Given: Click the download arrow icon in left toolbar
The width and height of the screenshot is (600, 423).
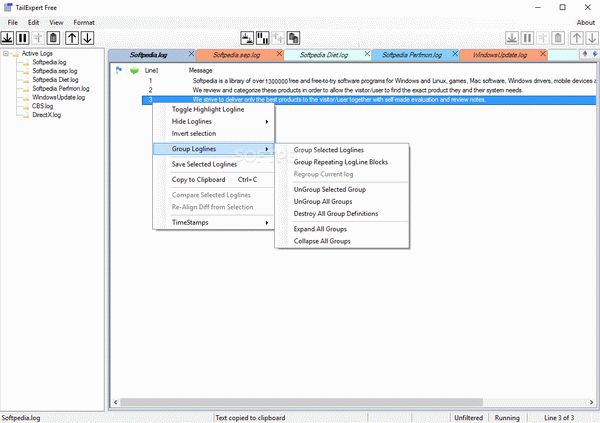Looking at the screenshot, I should (8, 38).
